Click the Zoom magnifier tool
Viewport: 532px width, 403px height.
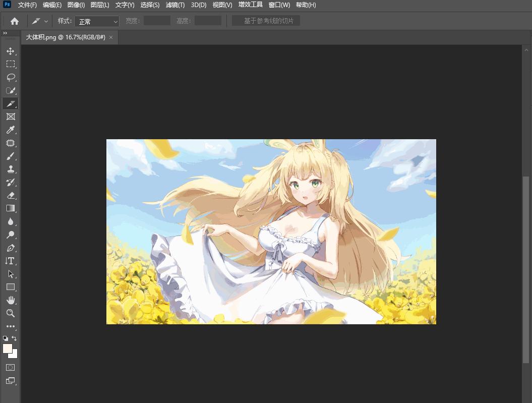pos(10,313)
